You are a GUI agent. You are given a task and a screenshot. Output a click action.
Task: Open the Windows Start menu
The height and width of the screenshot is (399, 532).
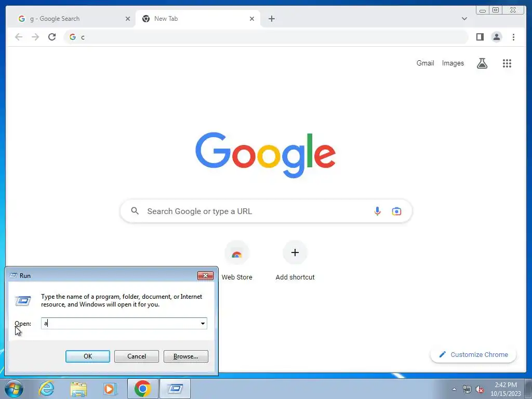tap(14, 389)
